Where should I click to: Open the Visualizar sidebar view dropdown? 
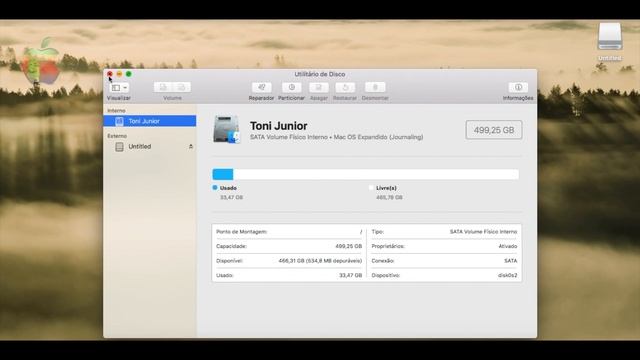click(x=119, y=87)
